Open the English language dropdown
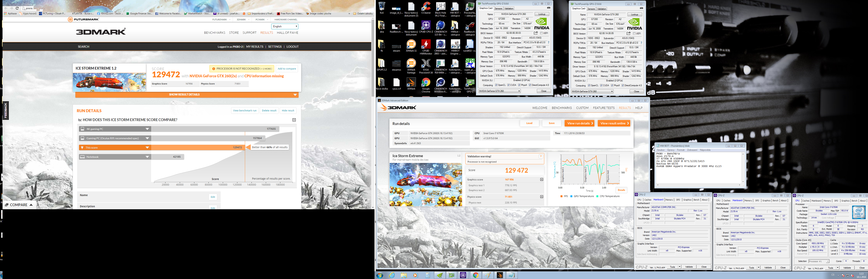Viewport: 868px width, 279px height. click(285, 26)
